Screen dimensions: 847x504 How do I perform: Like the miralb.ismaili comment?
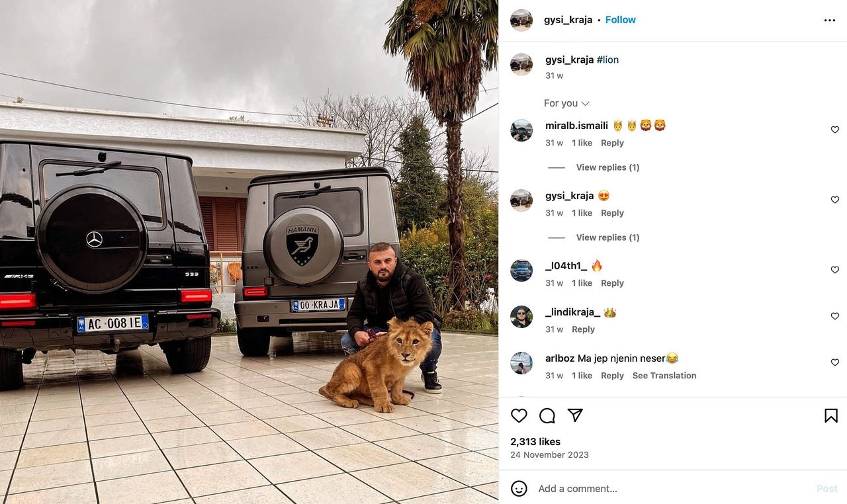(835, 130)
